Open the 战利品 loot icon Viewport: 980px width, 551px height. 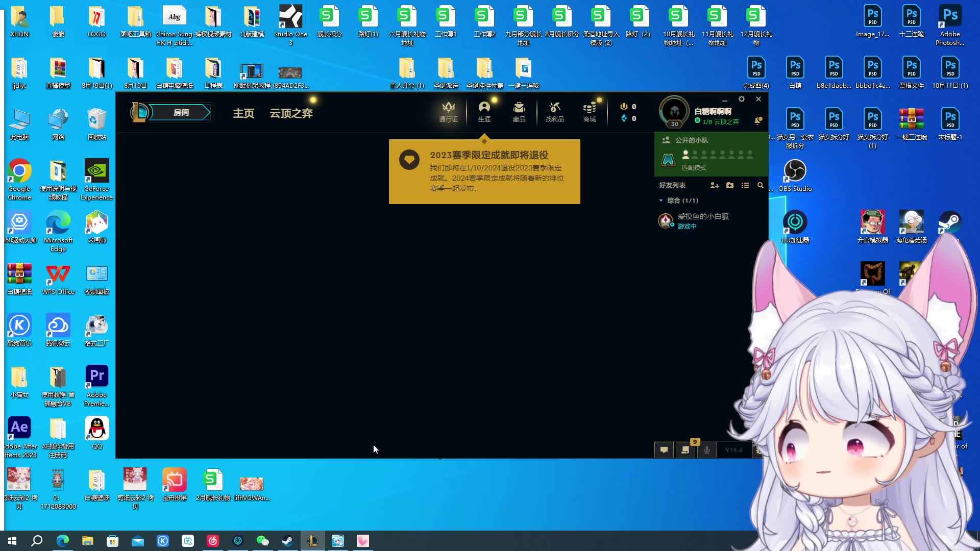[555, 112]
